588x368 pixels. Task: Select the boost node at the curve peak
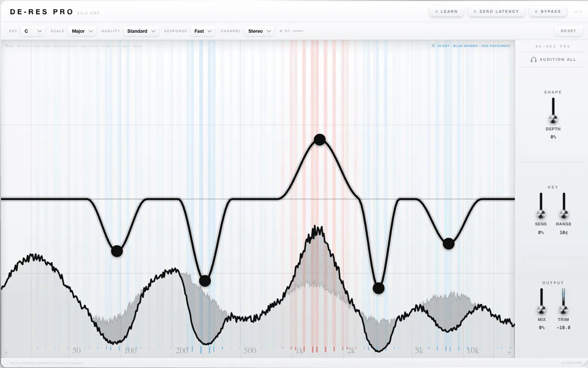tap(320, 139)
